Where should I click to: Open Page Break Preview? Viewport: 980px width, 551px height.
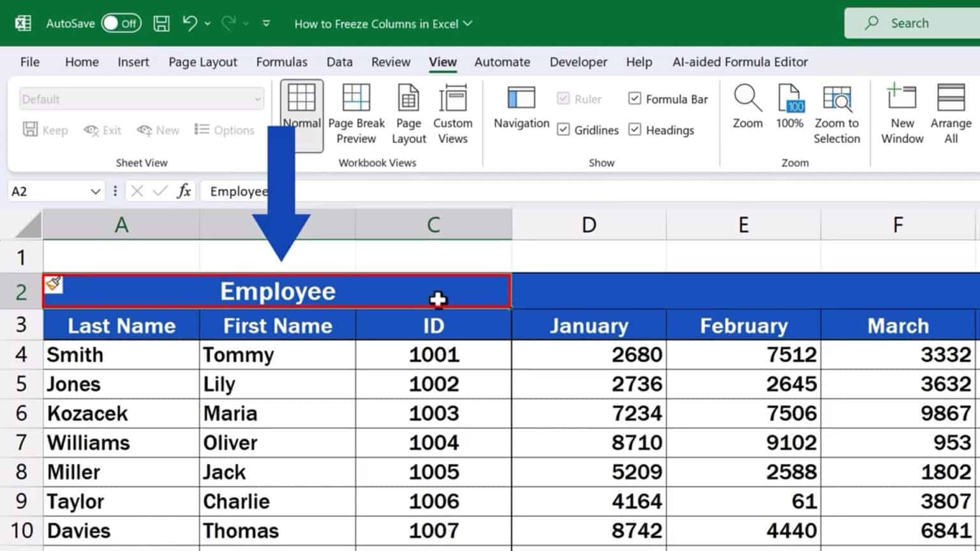click(356, 114)
